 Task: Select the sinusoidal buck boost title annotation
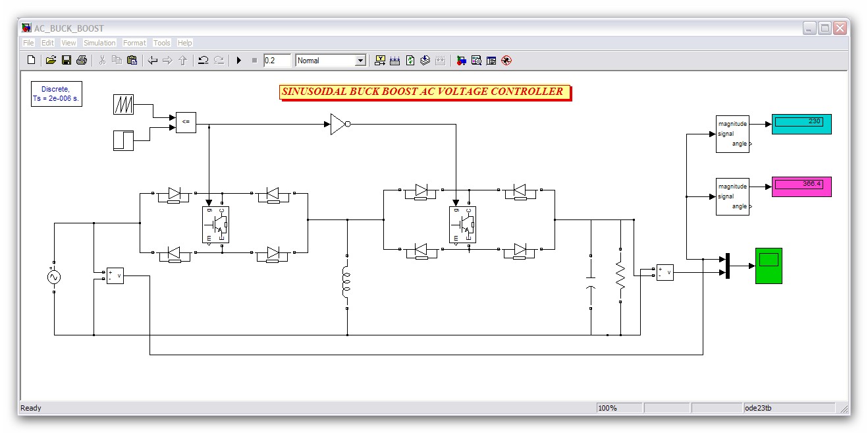[x=423, y=92]
